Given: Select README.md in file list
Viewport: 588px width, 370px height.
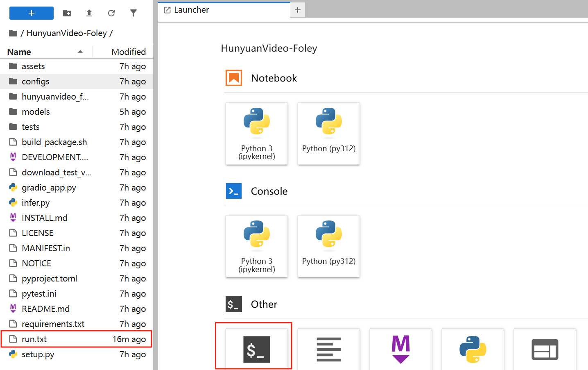Looking at the screenshot, I should coord(77,309).
